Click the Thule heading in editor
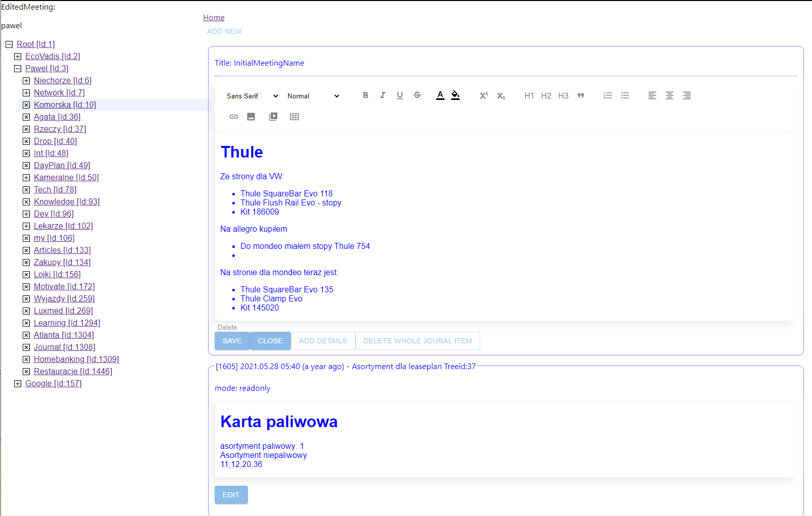Image resolution: width=812 pixels, height=516 pixels. [242, 152]
